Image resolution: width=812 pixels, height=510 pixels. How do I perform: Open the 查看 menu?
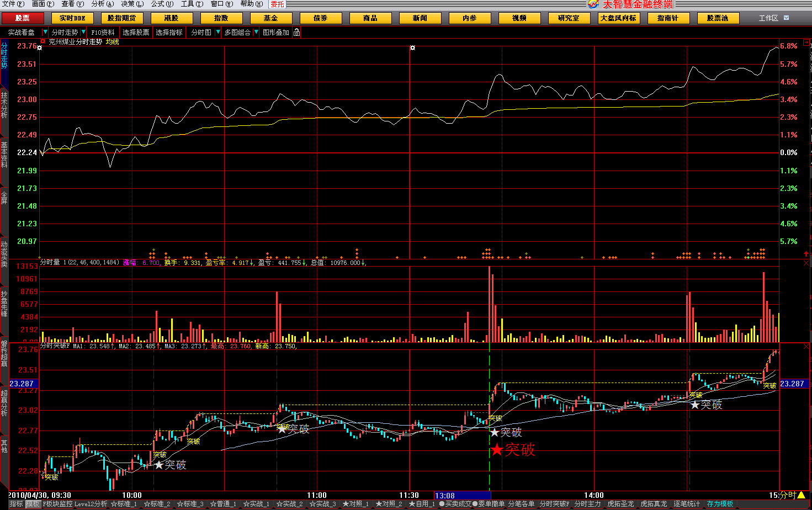coord(73,4)
